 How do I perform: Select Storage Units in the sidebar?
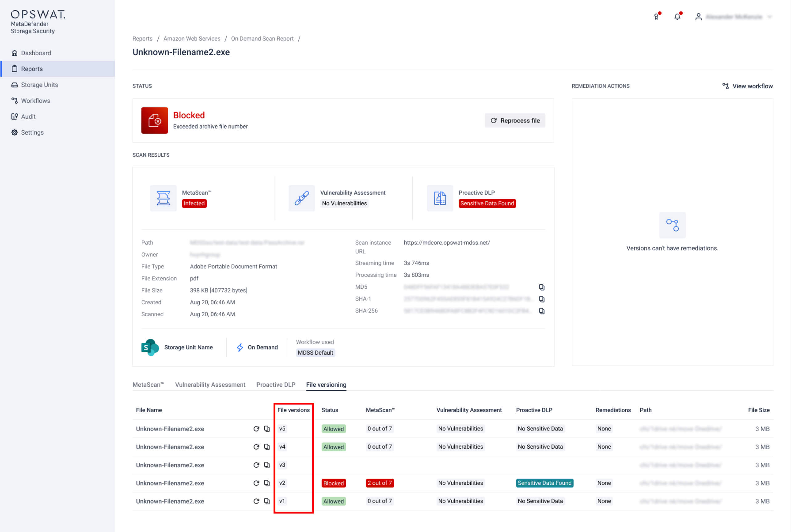pos(39,84)
